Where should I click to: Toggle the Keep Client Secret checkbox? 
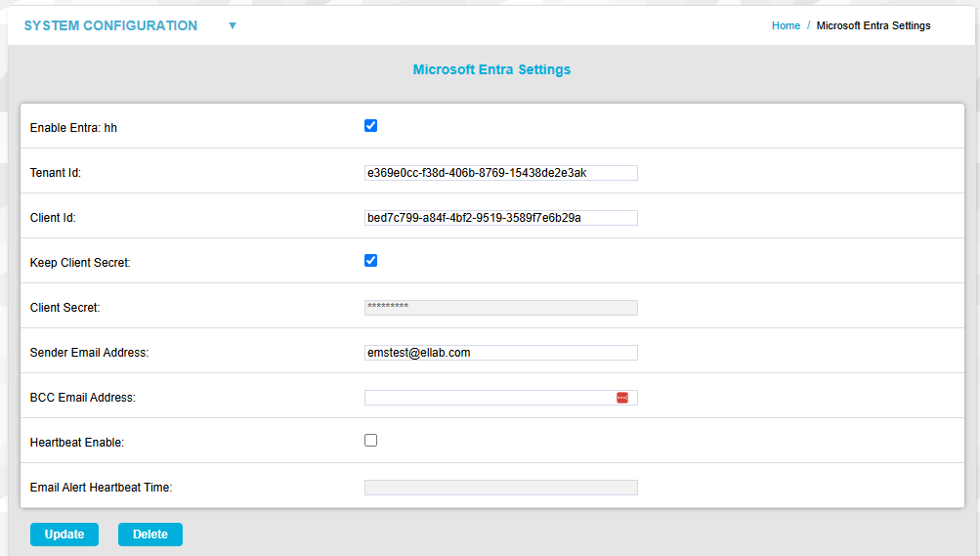[370, 261]
